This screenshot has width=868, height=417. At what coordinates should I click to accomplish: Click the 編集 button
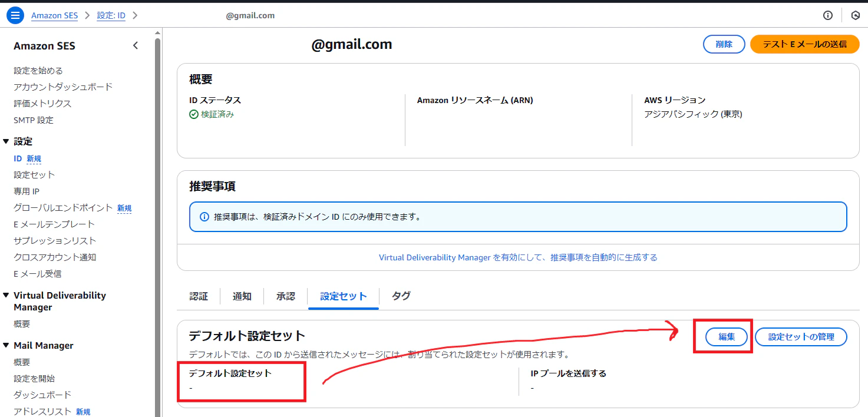(x=727, y=337)
